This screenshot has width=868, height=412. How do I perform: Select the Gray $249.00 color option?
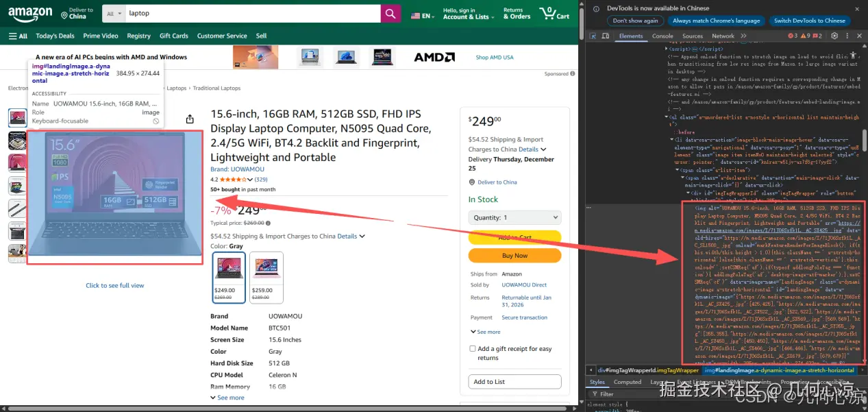point(229,278)
